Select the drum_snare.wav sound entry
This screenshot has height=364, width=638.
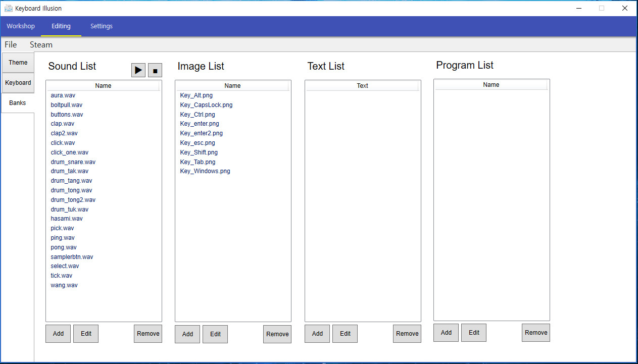pos(73,162)
